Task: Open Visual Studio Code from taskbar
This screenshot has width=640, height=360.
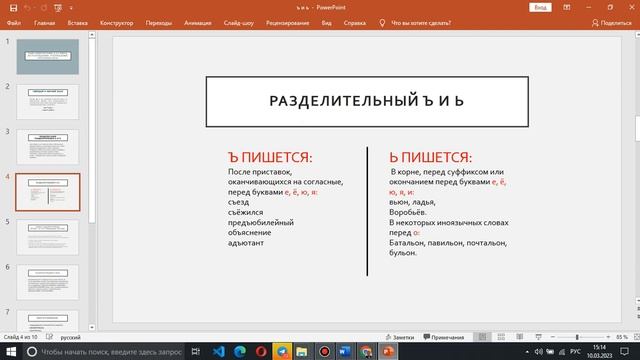Action: point(218,351)
